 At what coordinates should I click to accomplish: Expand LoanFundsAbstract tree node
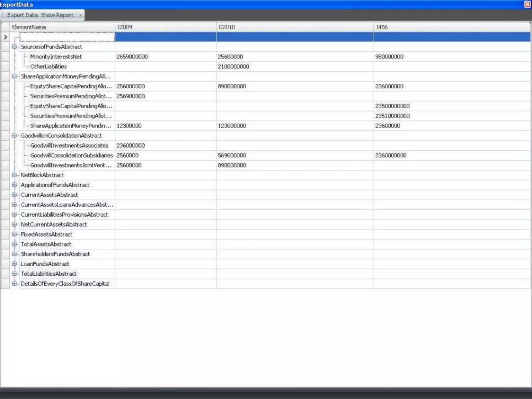pyautogui.click(x=14, y=264)
